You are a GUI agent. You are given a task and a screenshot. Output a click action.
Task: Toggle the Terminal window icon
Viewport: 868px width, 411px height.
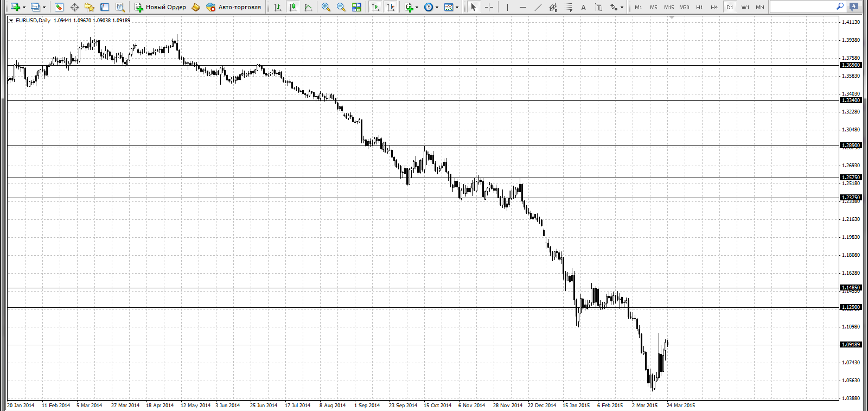105,7
